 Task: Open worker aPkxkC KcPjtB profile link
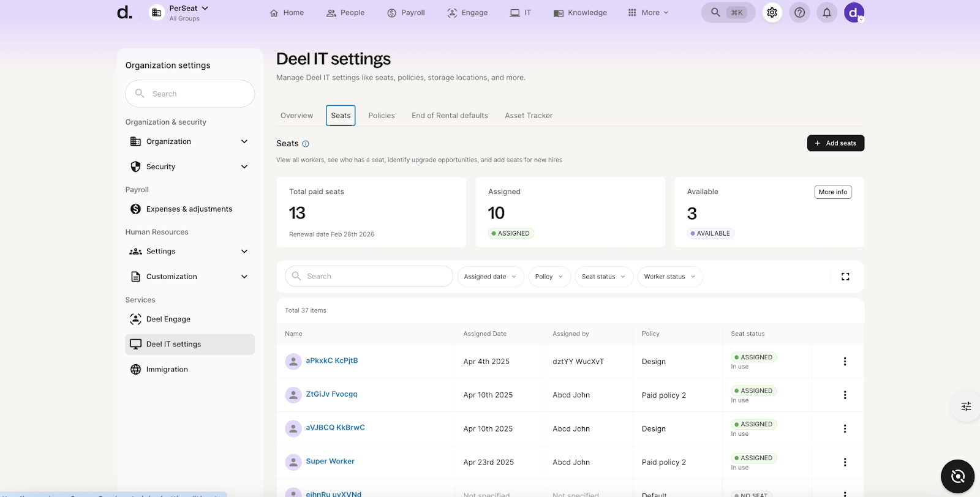point(332,361)
